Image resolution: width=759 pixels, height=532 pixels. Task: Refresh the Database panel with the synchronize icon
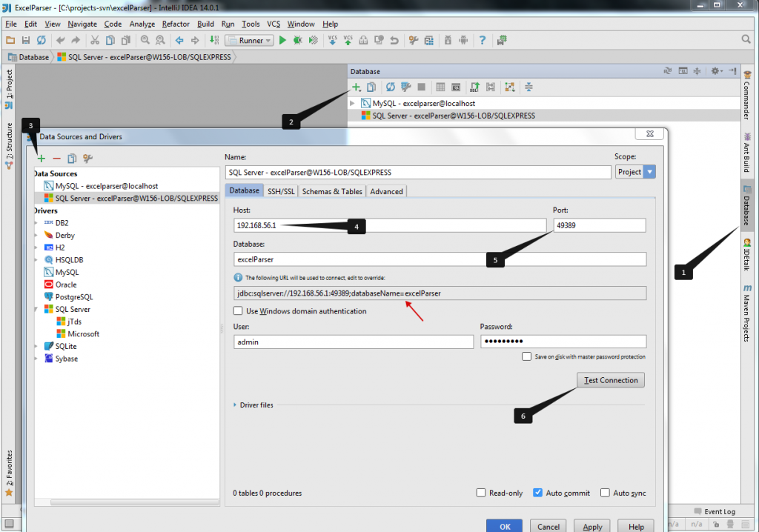click(x=391, y=87)
